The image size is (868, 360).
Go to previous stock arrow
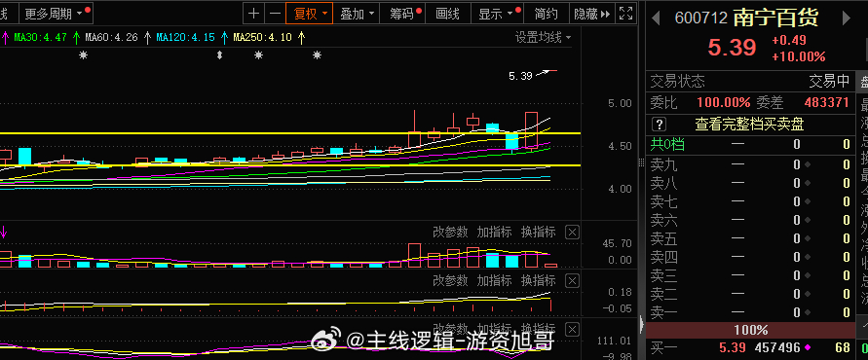click(656, 18)
